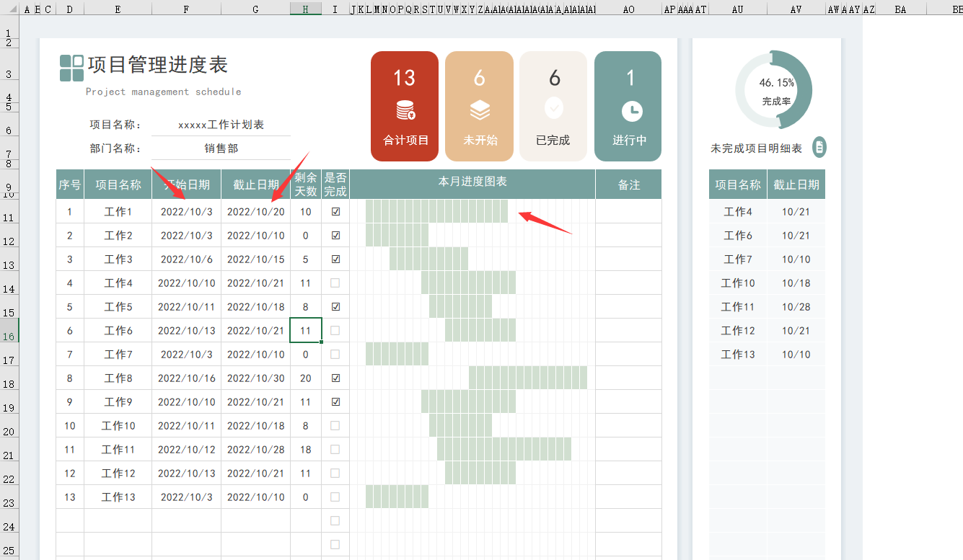This screenshot has height=560, width=963.
Task: Click the 46.15% completion rate text
Action: click(x=776, y=83)
